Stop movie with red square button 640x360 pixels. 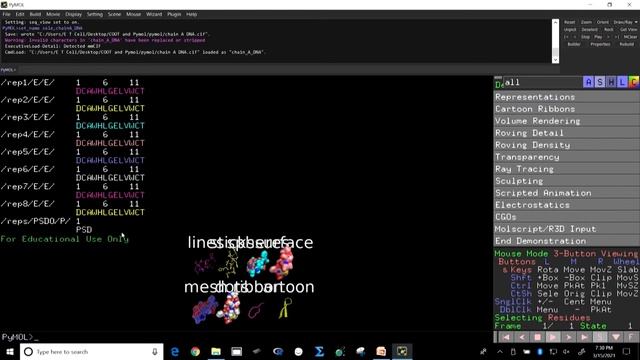[x=537, y=337]
